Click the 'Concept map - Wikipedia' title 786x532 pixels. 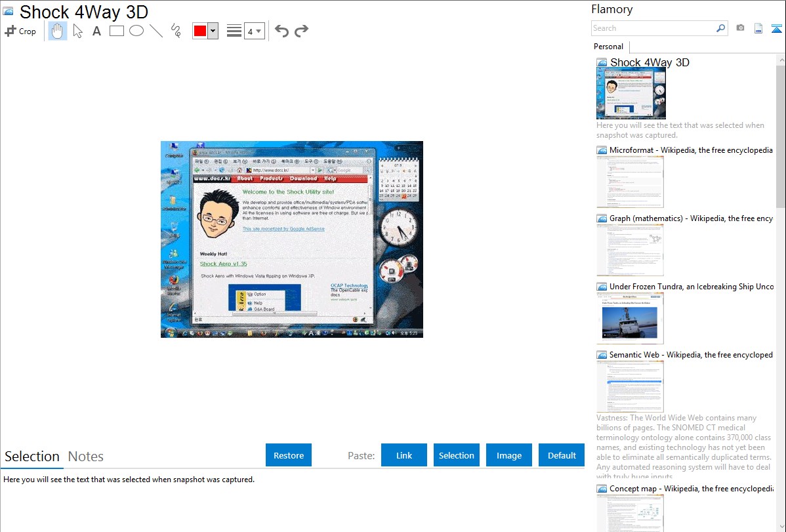point(691,488)
